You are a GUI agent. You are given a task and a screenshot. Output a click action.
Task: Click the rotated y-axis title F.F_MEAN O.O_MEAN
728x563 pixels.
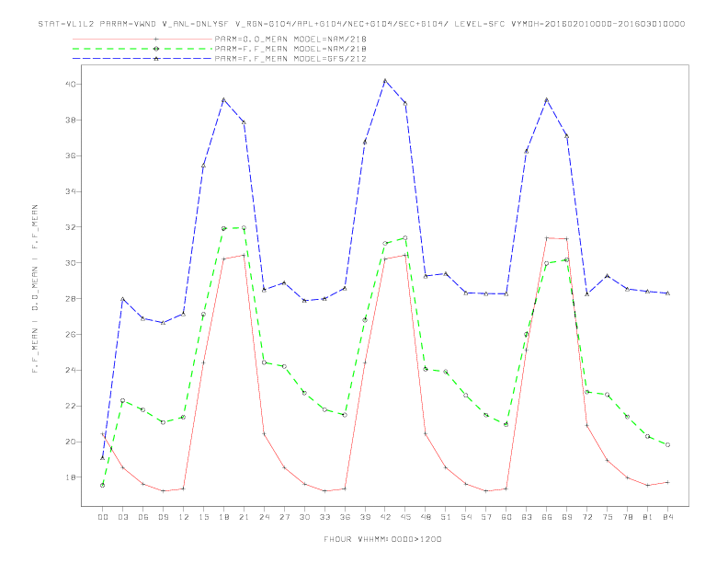[x=35, y=289]
